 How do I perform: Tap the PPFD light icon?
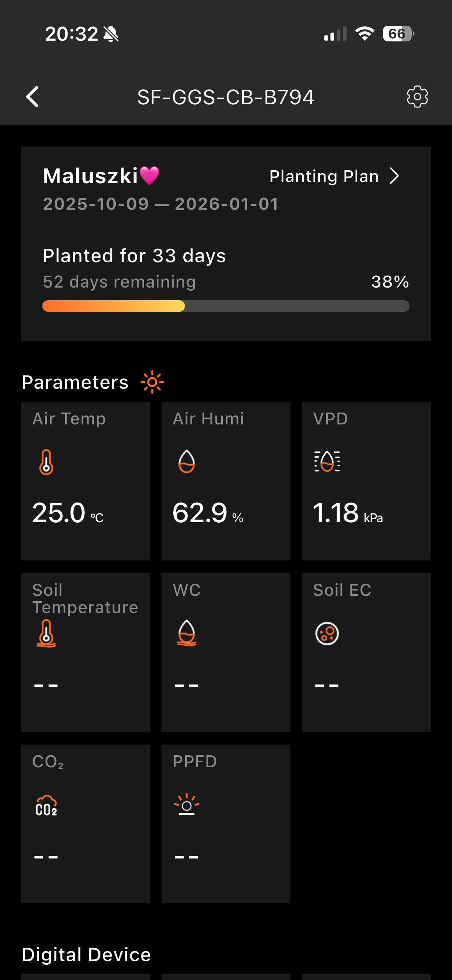pyautogui.click(x=187, y=804)
